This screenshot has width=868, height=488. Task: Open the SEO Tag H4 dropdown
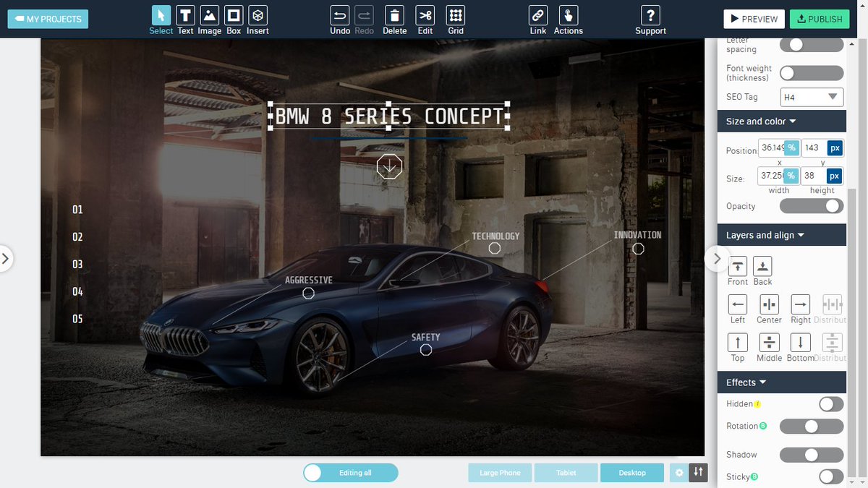coord(812,97)
